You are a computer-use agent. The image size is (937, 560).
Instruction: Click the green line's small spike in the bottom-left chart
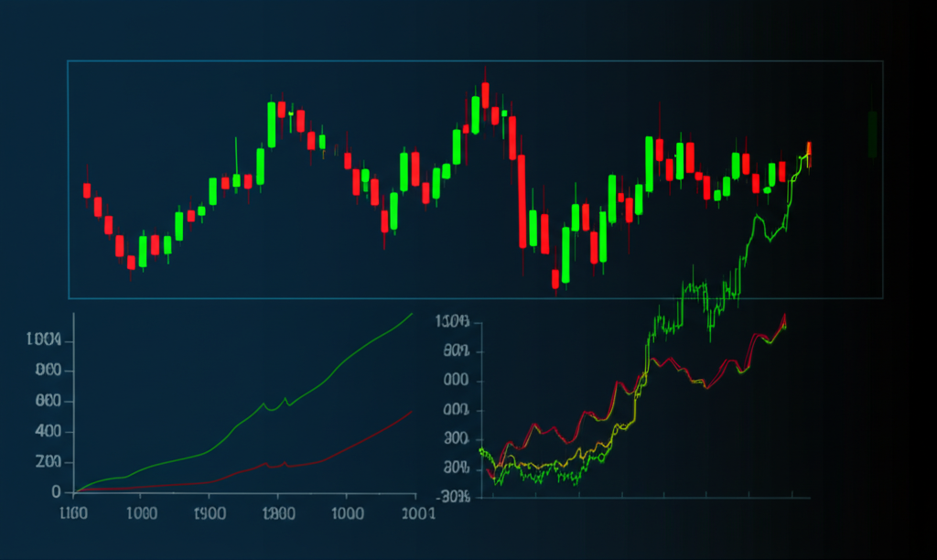pos(285,399)
